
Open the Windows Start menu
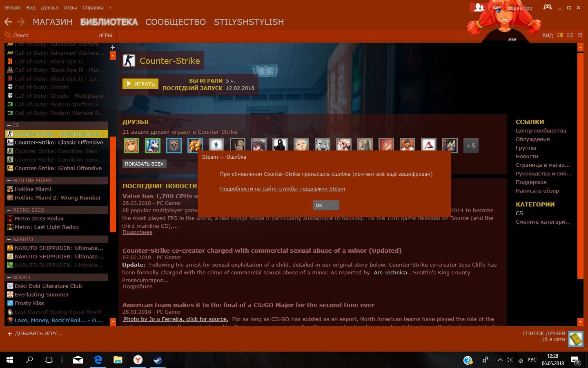pyautogui.click(x=10, y=360)
